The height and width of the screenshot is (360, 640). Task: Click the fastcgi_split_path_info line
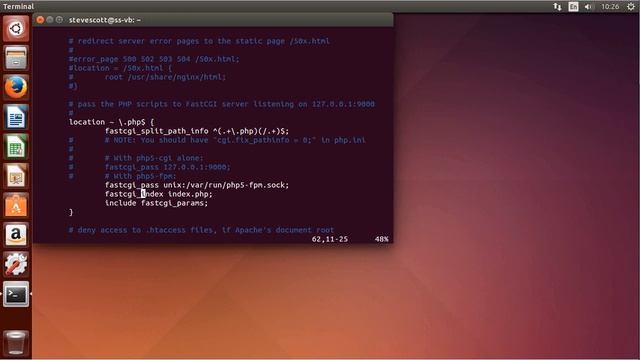pos(197,131)
